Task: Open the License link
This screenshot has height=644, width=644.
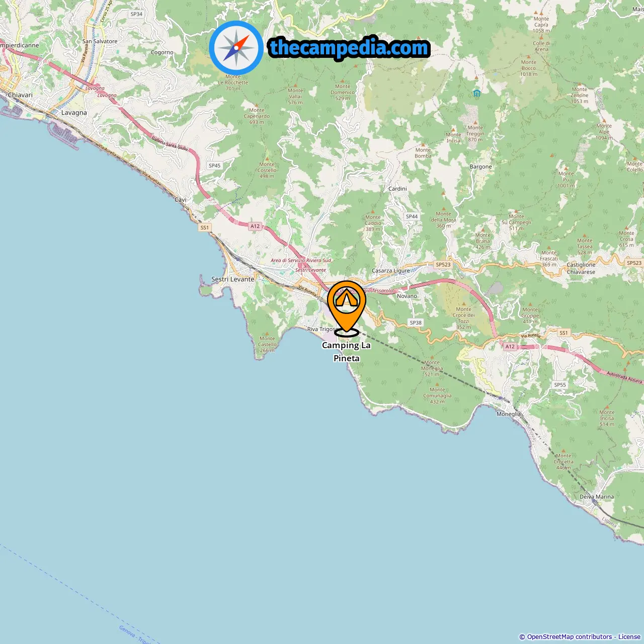Action: [629, 636]
